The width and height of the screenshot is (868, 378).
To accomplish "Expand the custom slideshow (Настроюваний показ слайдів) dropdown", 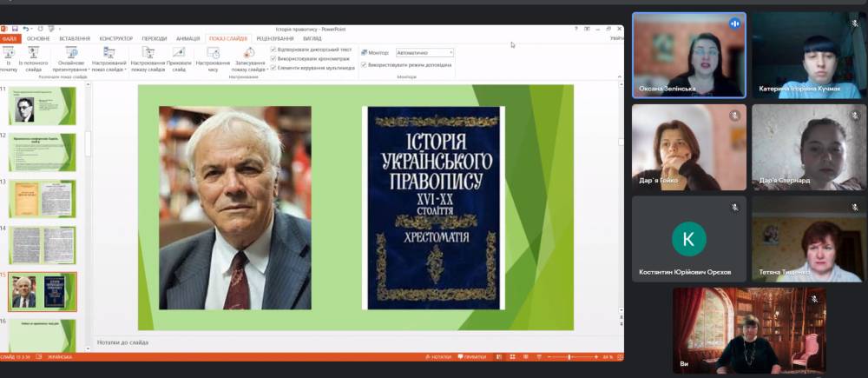I will pos(126,70).
